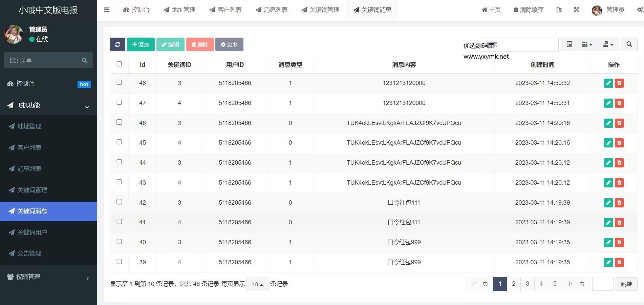Viewport: 644px width, 305px height.
Task: Expand the 权限管理 sidebar group
Action: (48, 277)
